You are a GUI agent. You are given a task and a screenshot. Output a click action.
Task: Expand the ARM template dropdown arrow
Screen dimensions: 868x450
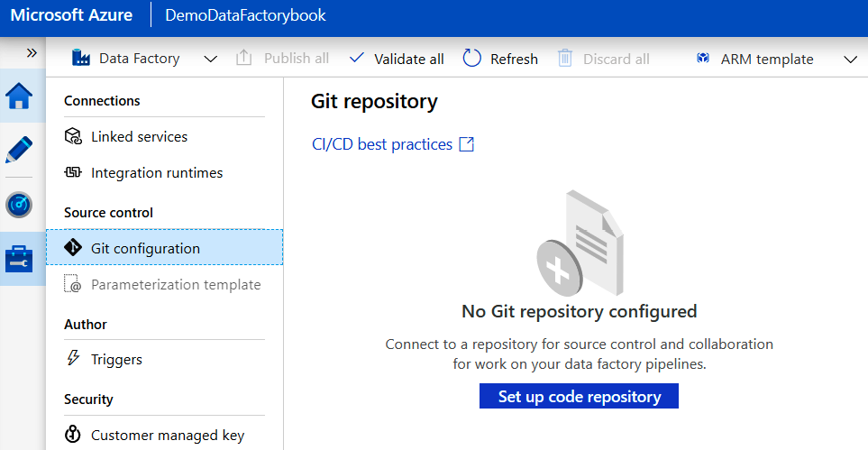click(849, 59)
